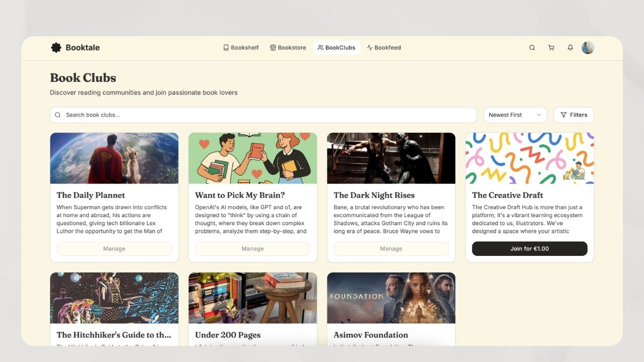
Task: Click The Dark Night Rises description text
Action: [391, 219]
